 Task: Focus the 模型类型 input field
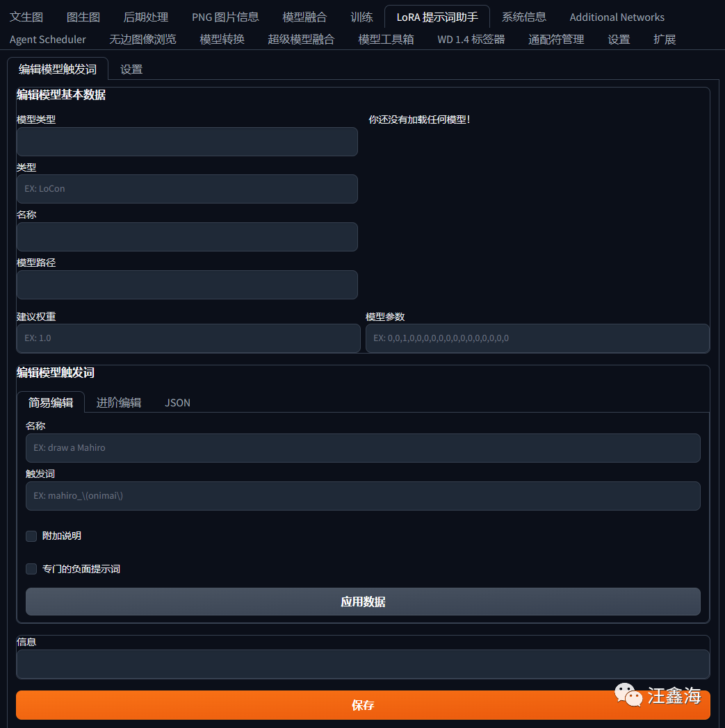point(187,142)
